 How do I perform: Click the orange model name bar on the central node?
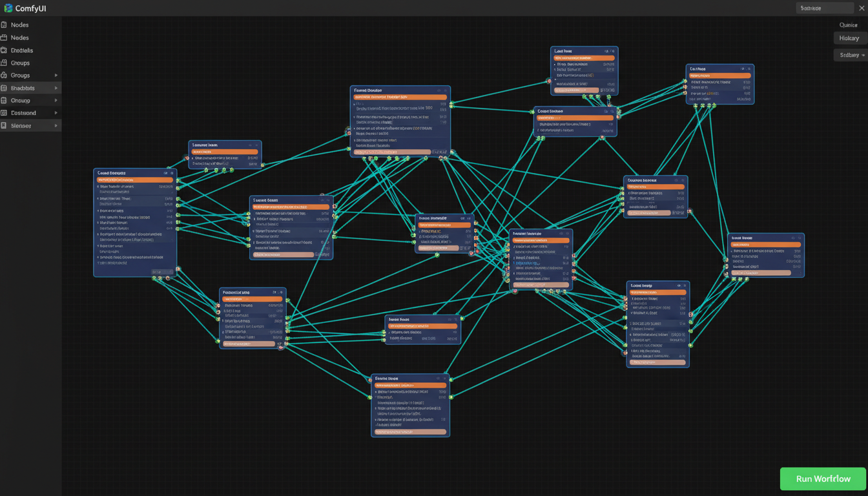(x=400, y=96)
